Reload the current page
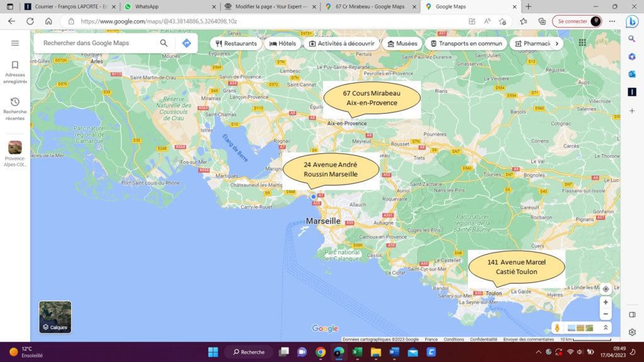The height and width of the screenshot is (362, 644). pos(30,21)
